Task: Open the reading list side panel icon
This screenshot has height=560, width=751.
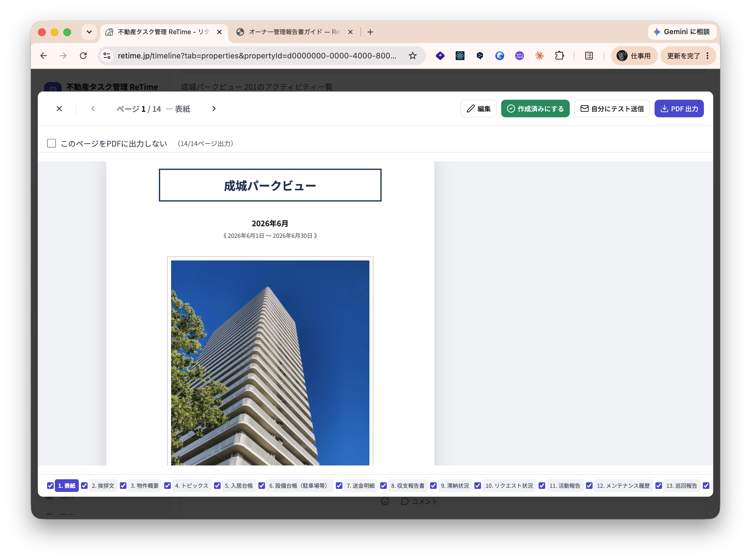Action: (589, 56)
